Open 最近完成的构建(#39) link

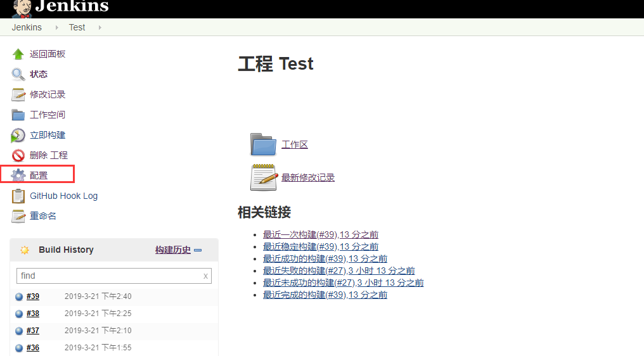click(325, 295)
